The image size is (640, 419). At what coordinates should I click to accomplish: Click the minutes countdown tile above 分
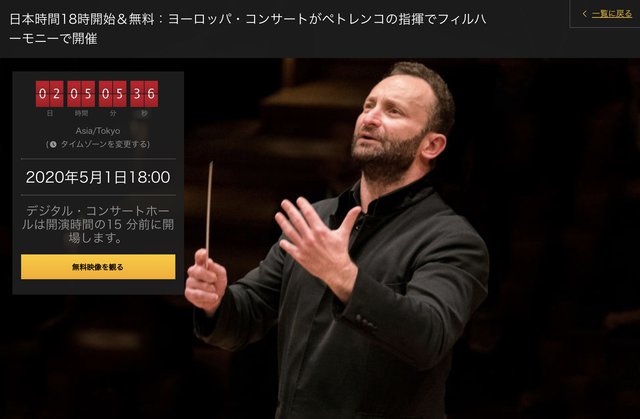pyautogui.click(x=112, y=94)
